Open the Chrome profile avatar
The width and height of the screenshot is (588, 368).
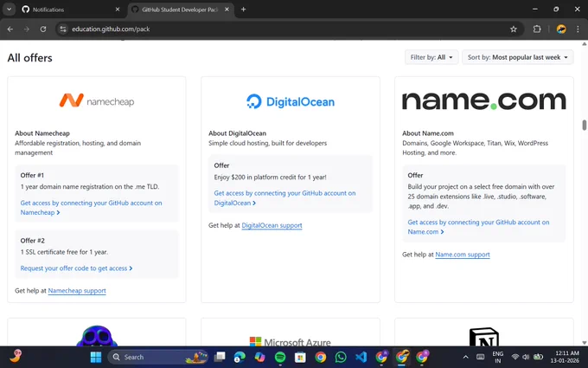point(561,29)
